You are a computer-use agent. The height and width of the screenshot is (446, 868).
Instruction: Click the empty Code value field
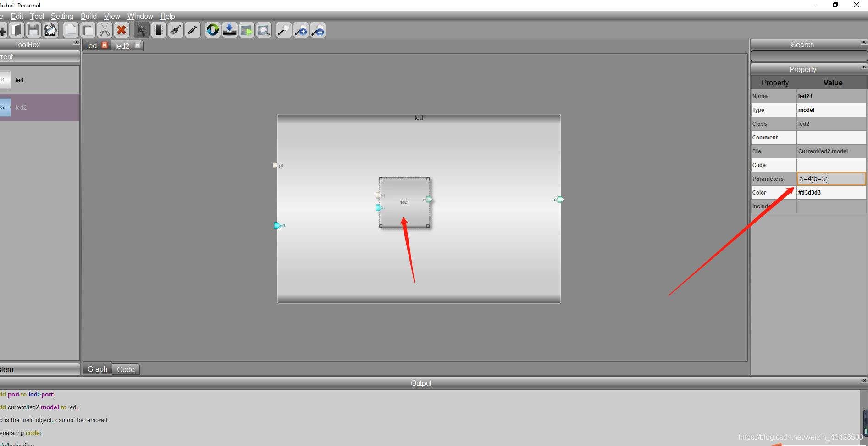pyautogui.click(x=831, y=165)
